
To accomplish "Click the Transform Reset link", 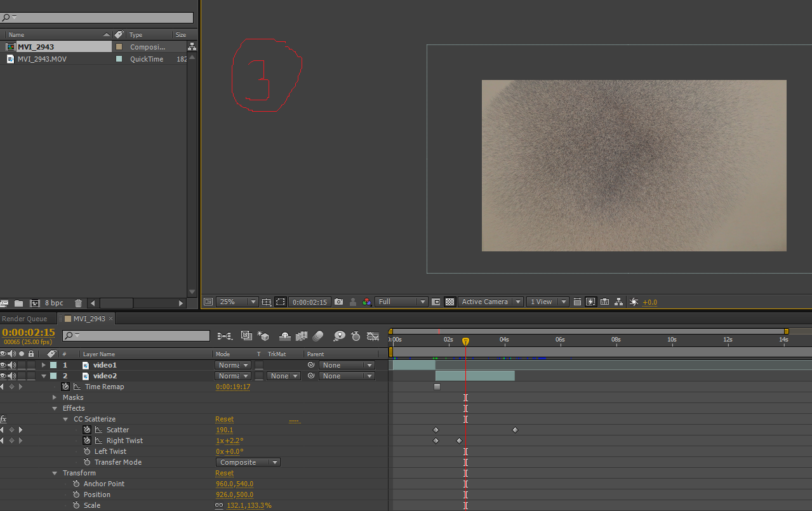I will tap(224, 473).
